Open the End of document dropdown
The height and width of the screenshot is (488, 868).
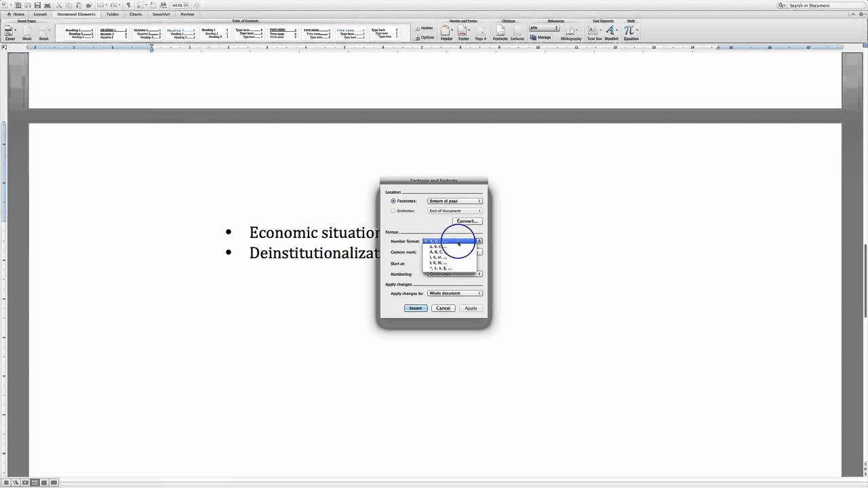[455, 211]
